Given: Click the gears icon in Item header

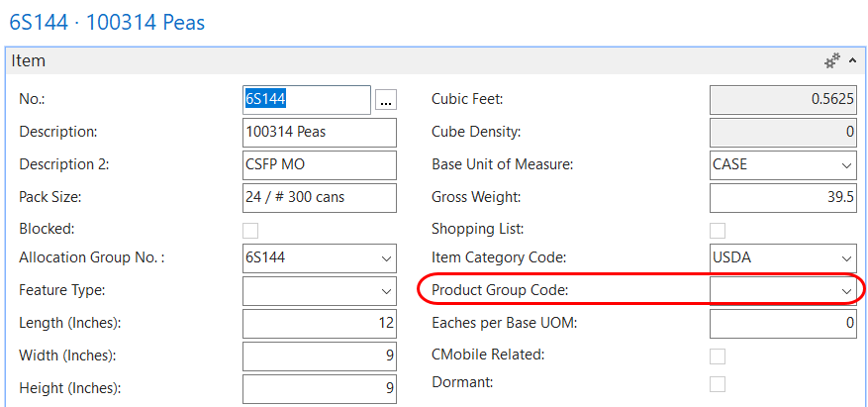Looking at the screenshot, I should click(x=832, y=60).
